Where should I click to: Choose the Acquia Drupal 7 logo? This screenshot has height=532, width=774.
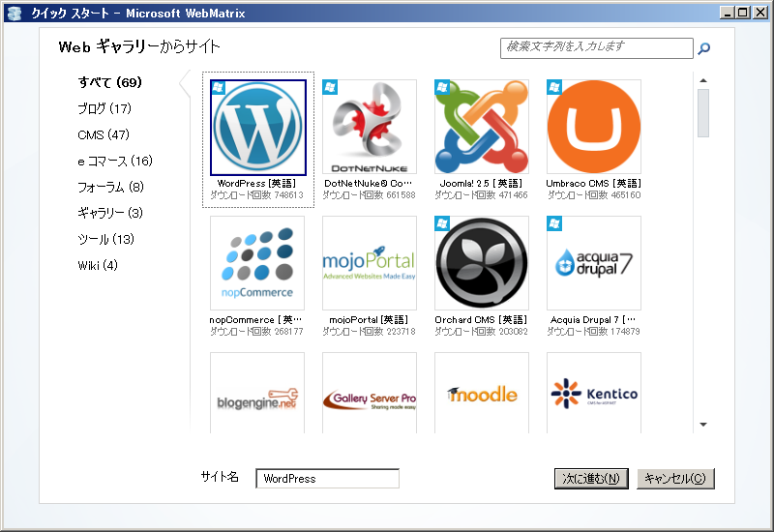coord(594,263)
